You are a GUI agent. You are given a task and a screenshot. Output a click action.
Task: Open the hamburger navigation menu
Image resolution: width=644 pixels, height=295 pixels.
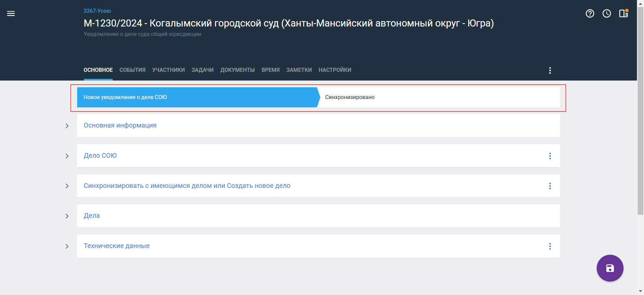[x=11, y=13]
